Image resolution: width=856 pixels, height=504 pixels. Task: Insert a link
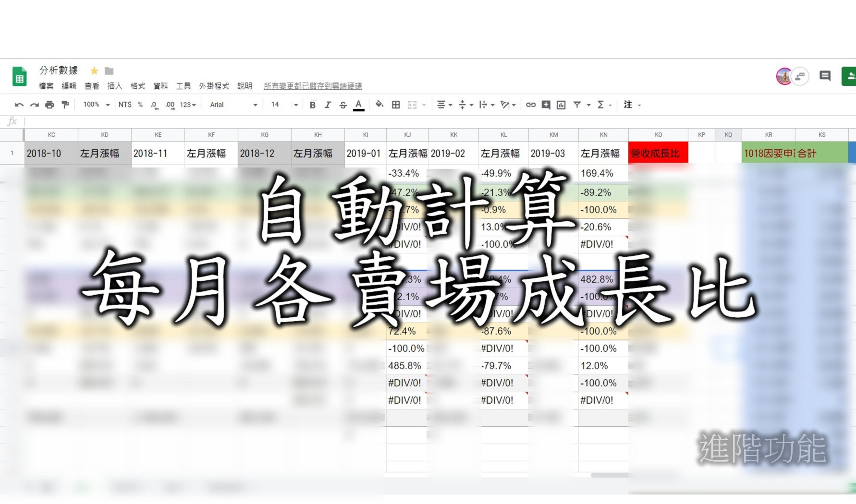pyautogui.click(x=530, y=104)
